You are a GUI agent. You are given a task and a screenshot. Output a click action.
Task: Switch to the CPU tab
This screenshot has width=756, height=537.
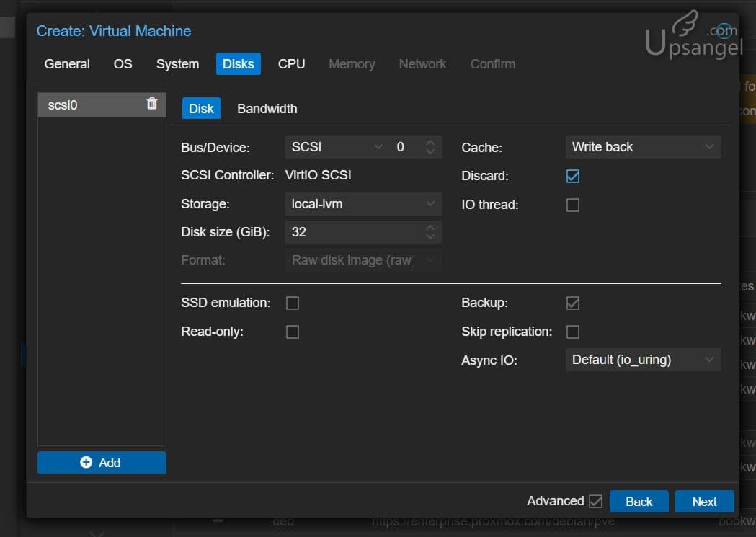coord(291,63)
